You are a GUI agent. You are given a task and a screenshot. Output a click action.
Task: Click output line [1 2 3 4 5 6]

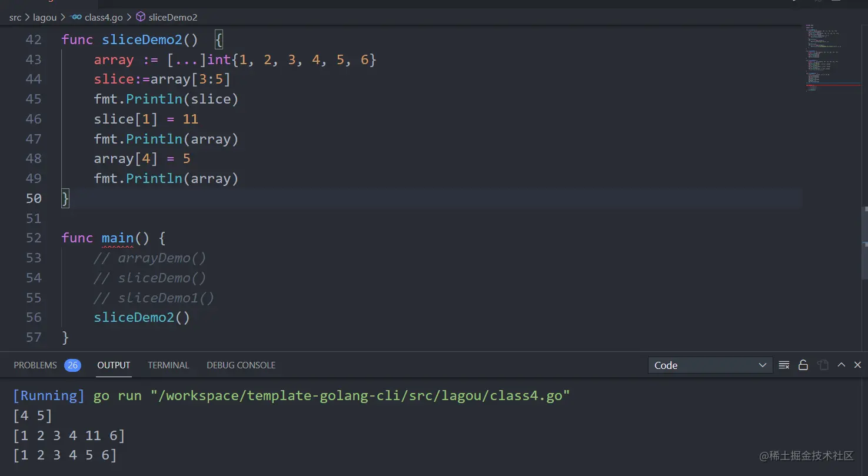(x=65, y=455)
